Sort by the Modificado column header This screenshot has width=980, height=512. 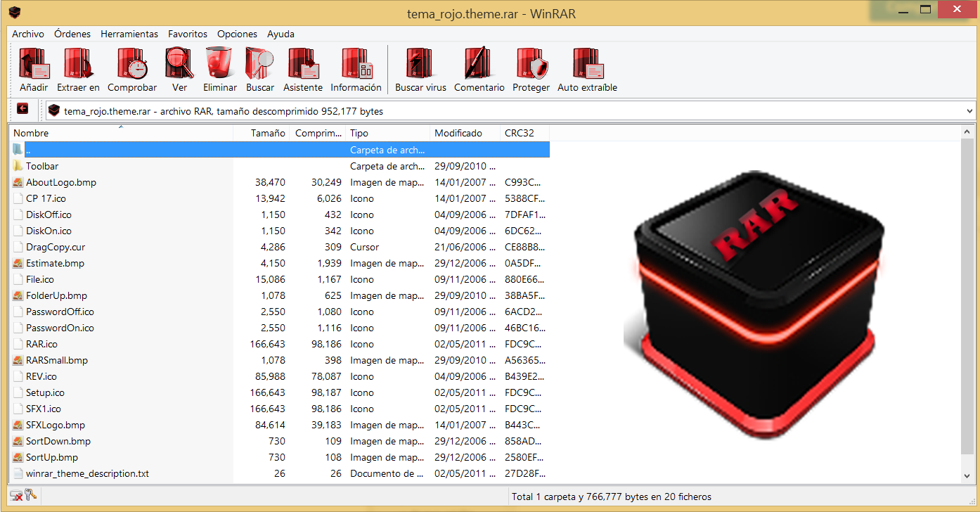(x=465, y=133)
